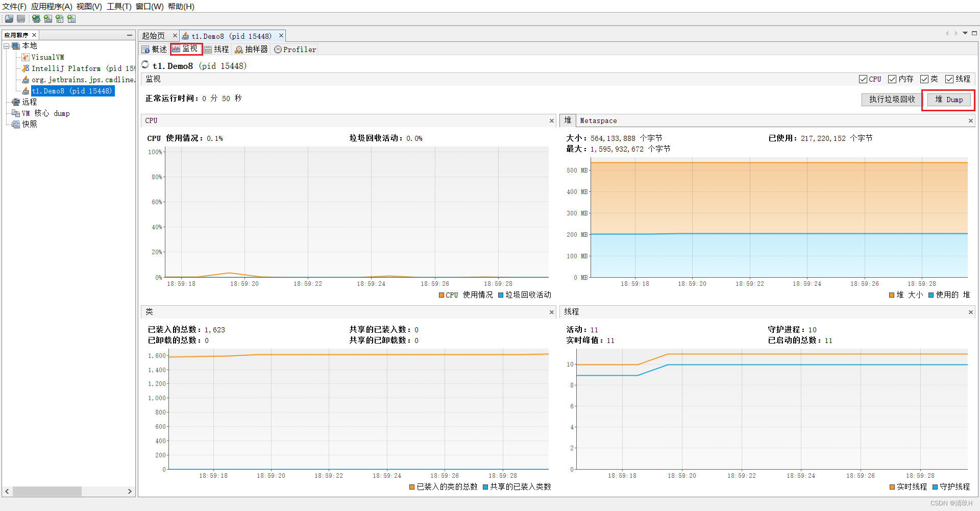
Task: Click the Add JMX Connection toolbar icon
Action: (48, 19)
